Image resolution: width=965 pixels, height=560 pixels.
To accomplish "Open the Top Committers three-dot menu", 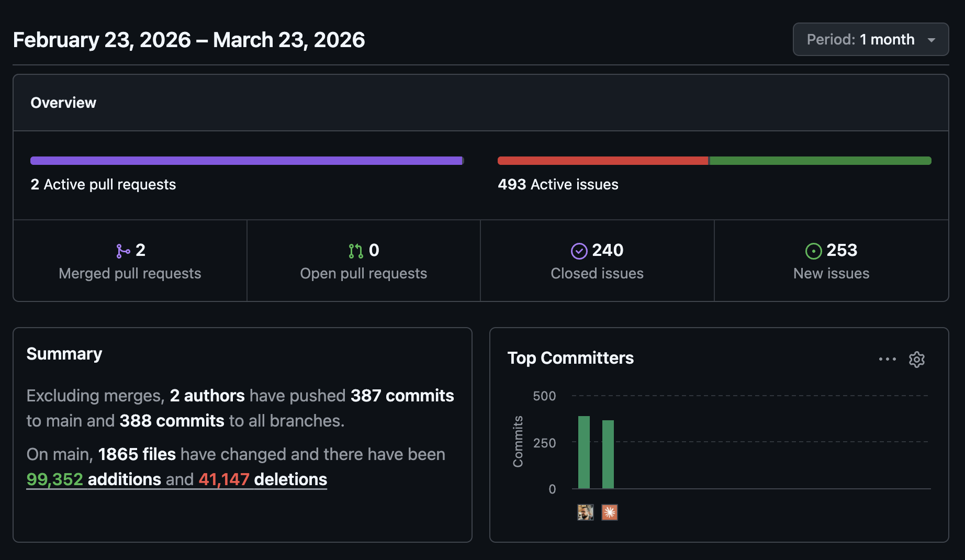I will tap(887, 359).
